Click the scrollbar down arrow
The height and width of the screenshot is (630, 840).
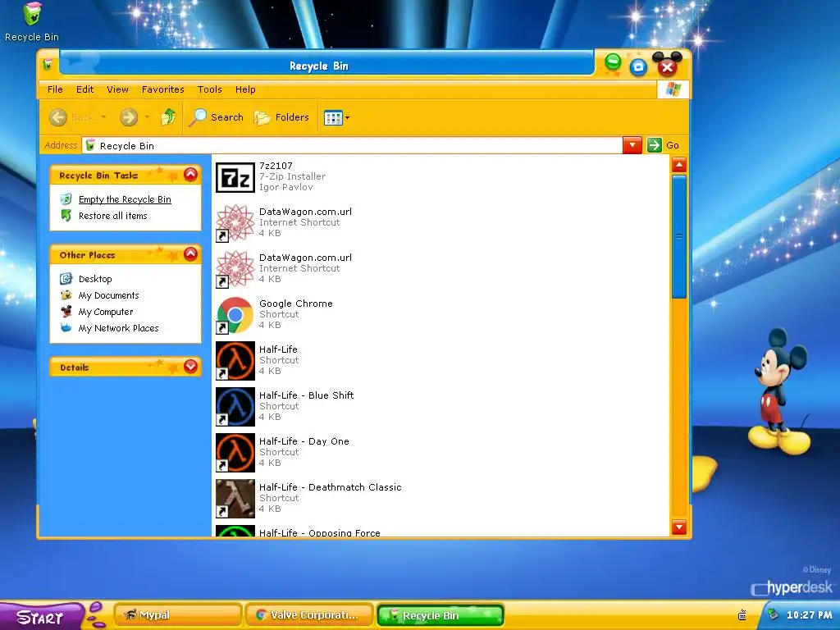pyautogui.click(x=678, y=527)
